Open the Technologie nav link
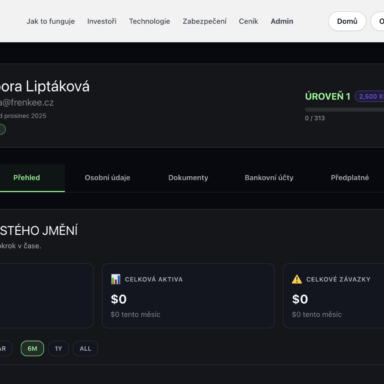Screen dimensions: 384x384 (x=149, y=21)
